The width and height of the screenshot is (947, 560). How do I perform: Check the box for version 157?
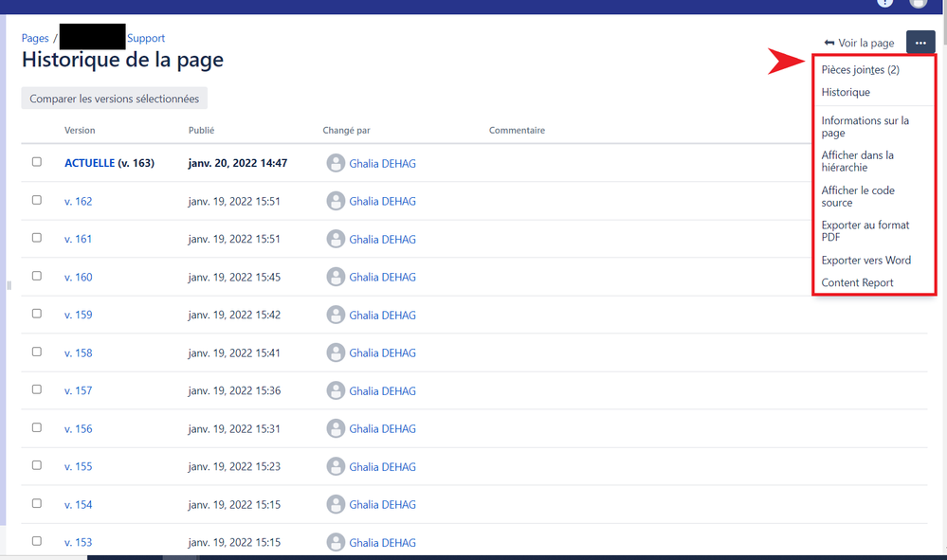click(x=37, y=389)
